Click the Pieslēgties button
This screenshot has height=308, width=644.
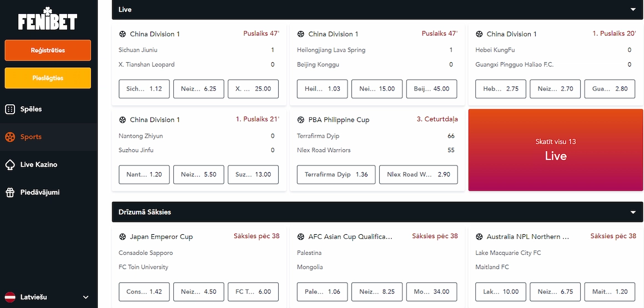tap(48, 78)
